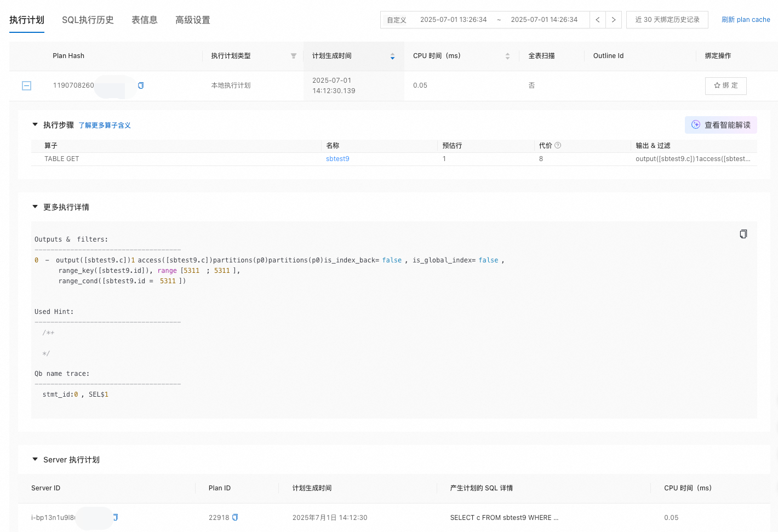778x532 pixels.
Task: Collapse the plan row 1190708260
Action: [26, 85]
